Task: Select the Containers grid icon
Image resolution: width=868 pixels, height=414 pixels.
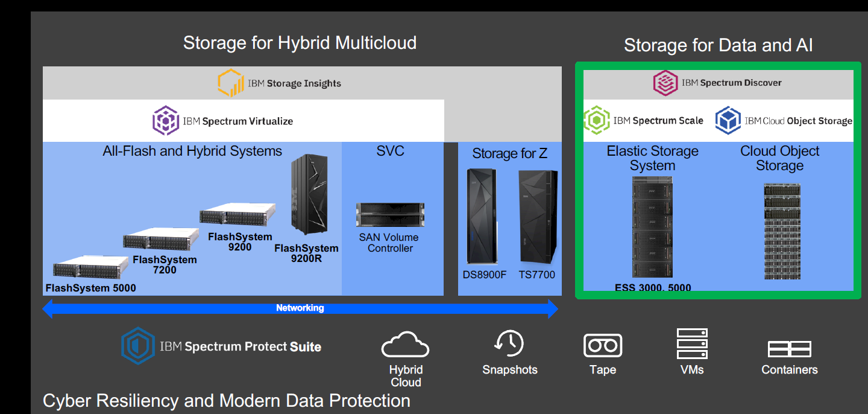Action: coord(789,349)
